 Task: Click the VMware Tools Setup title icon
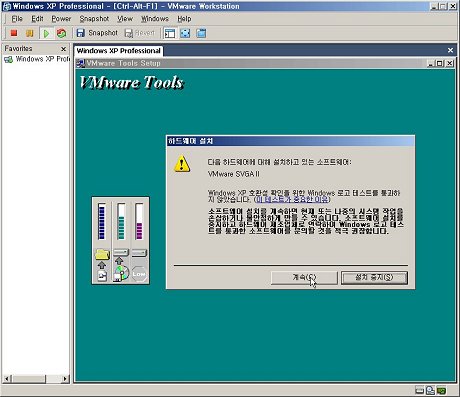tap(80, 63)
